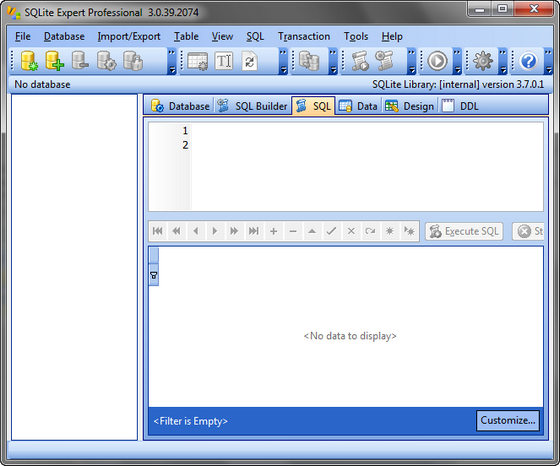Switch to the Design tab
The height and width of the screenshot is (466, 560).
(410, 106)
